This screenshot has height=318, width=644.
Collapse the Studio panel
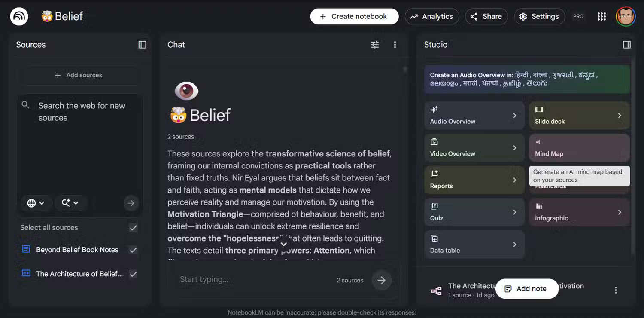click(627, 45)
